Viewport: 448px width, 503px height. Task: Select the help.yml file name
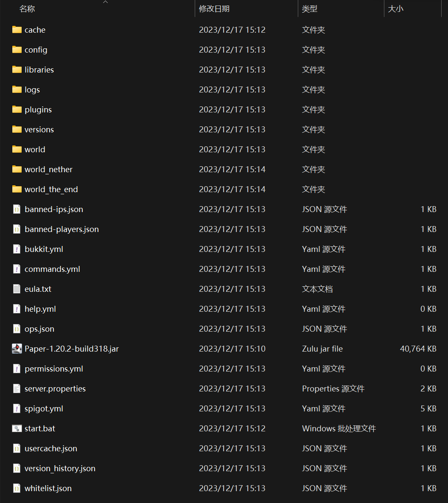[x=40, y=309]
